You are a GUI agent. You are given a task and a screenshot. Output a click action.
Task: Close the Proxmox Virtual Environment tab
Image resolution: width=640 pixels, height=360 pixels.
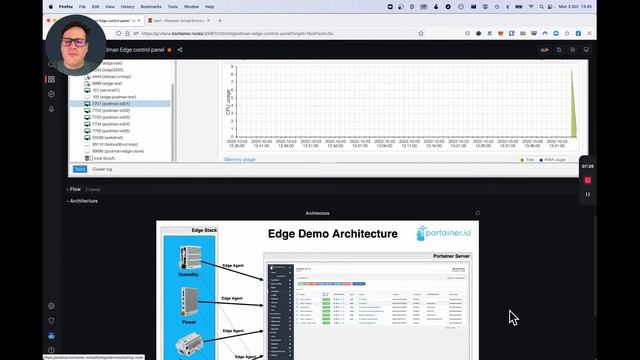coord(208,20)
